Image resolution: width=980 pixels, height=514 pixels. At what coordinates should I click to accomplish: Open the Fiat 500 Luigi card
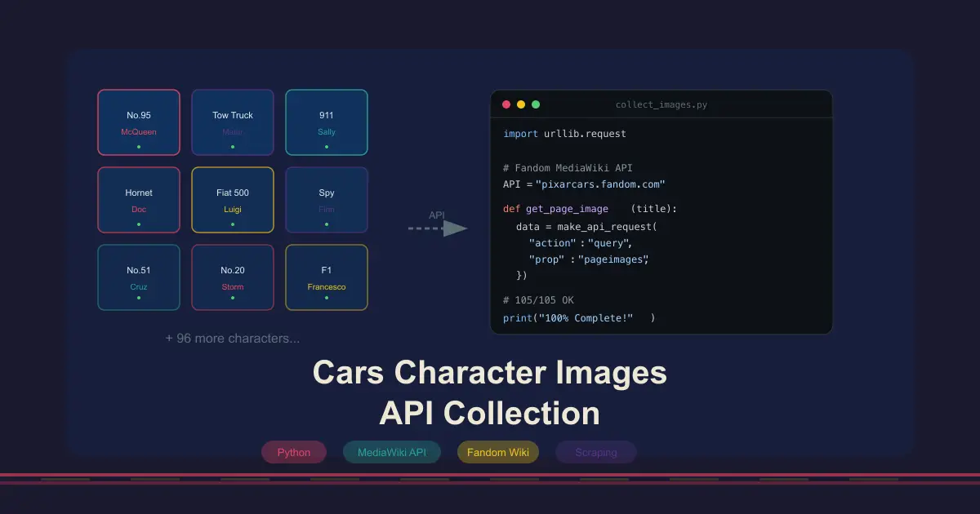(x=233, y=200)
